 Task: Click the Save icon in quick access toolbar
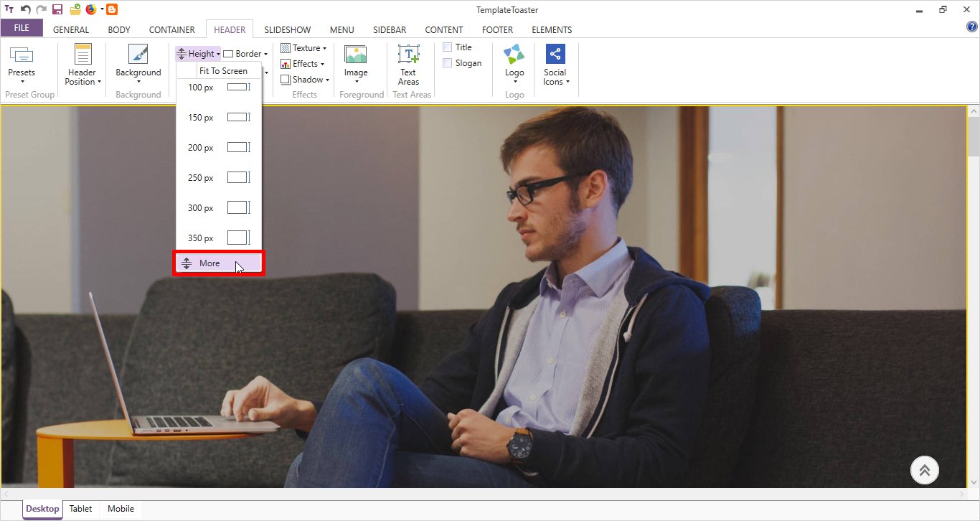pos(57,9)
